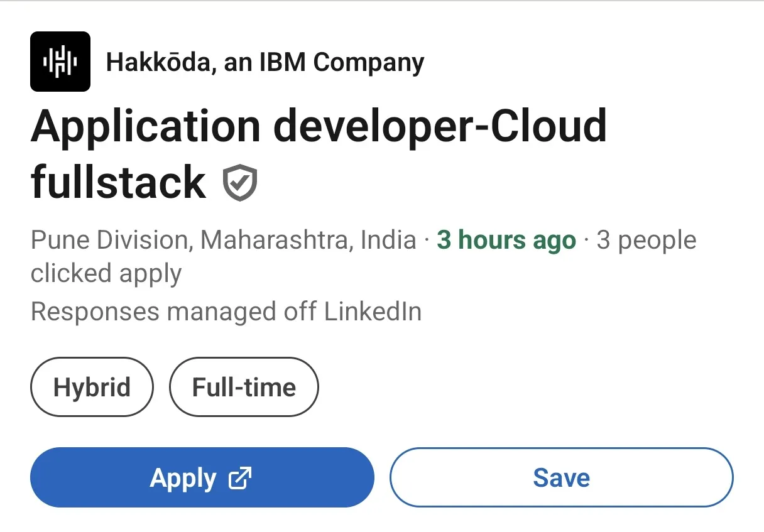Open the Hakkōda, an IBM Company link
Image resolution: width=764 pixels, height=532 pixels.
pyautogui.click(x=265, y=62)
